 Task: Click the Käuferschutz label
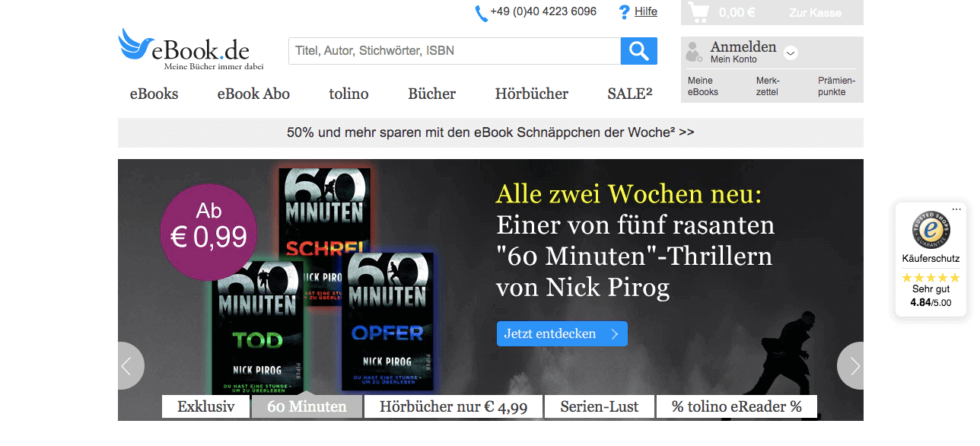click(931, 259)
